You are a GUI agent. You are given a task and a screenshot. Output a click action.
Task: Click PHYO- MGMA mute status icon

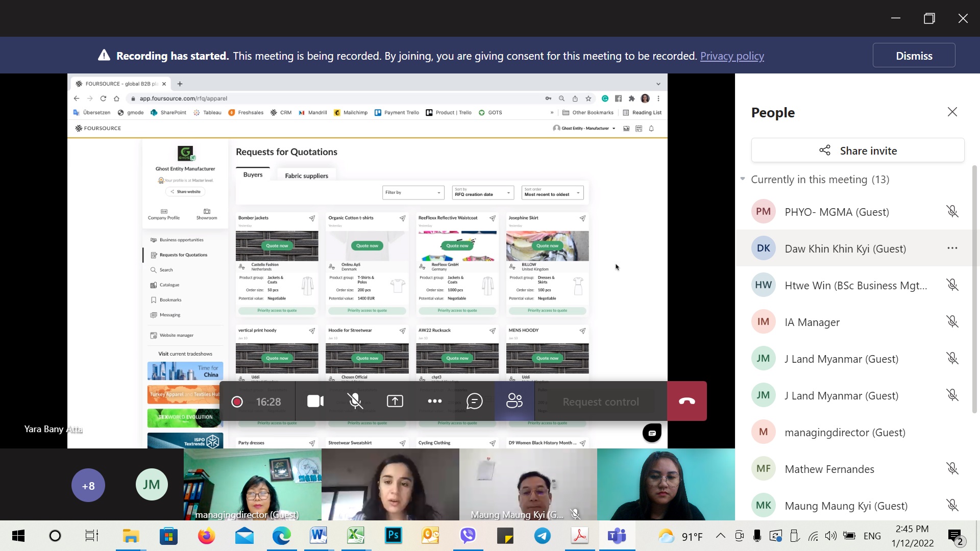pos(952,212)
